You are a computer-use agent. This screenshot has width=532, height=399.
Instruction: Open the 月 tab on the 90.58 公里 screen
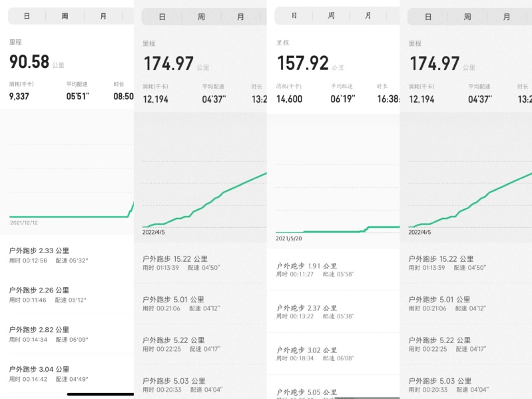(x=103, y=16)
